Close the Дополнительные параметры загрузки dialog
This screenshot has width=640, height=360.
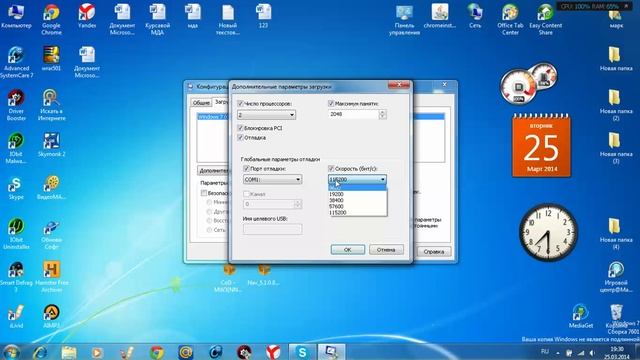pyautogui.click(x=399, y=85)
